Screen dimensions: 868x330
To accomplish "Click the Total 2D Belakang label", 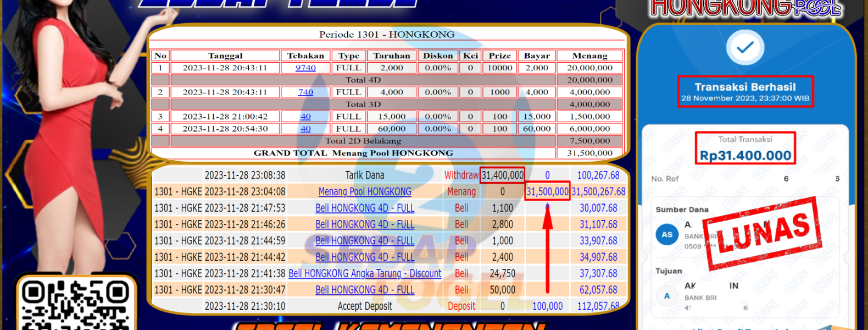I will tap(363, 141).
